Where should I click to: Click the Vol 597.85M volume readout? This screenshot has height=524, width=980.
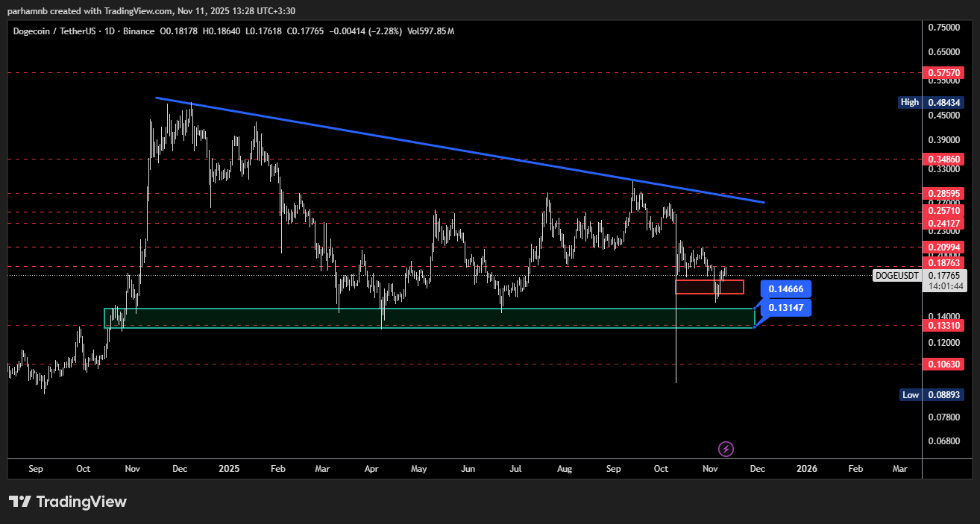pos(431,31)
